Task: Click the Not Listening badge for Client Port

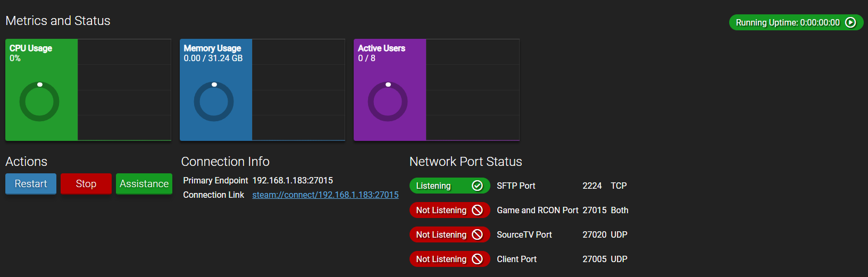Action: 441,259
